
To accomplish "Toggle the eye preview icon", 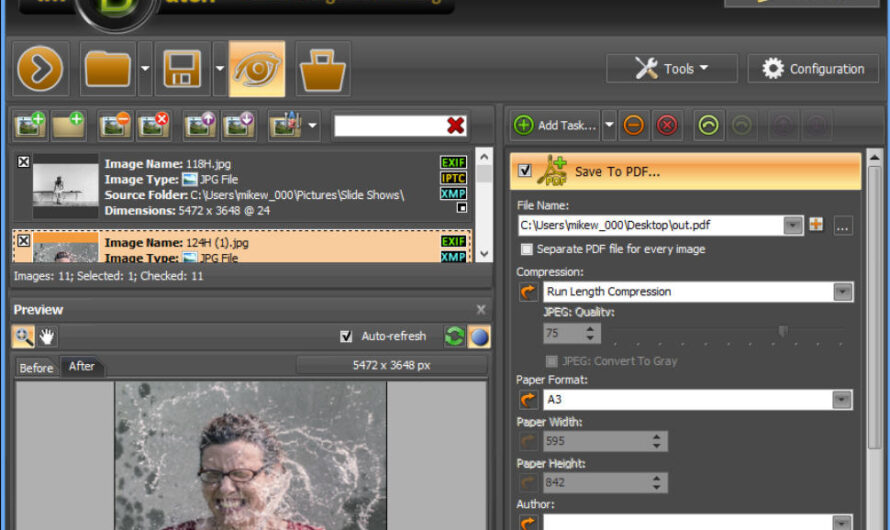I will (257, 69).
